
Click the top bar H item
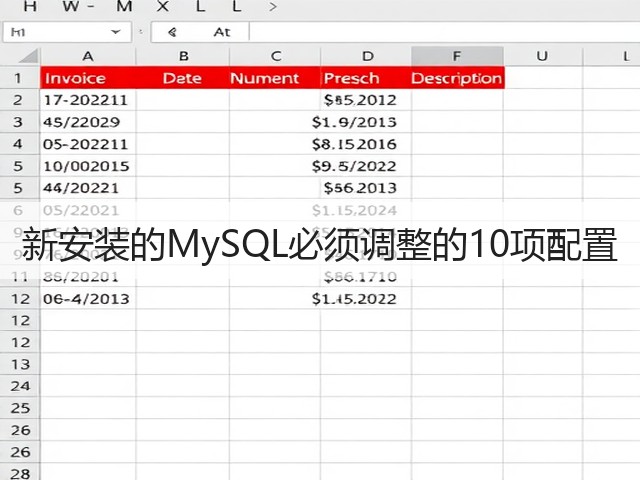point(30,6)
